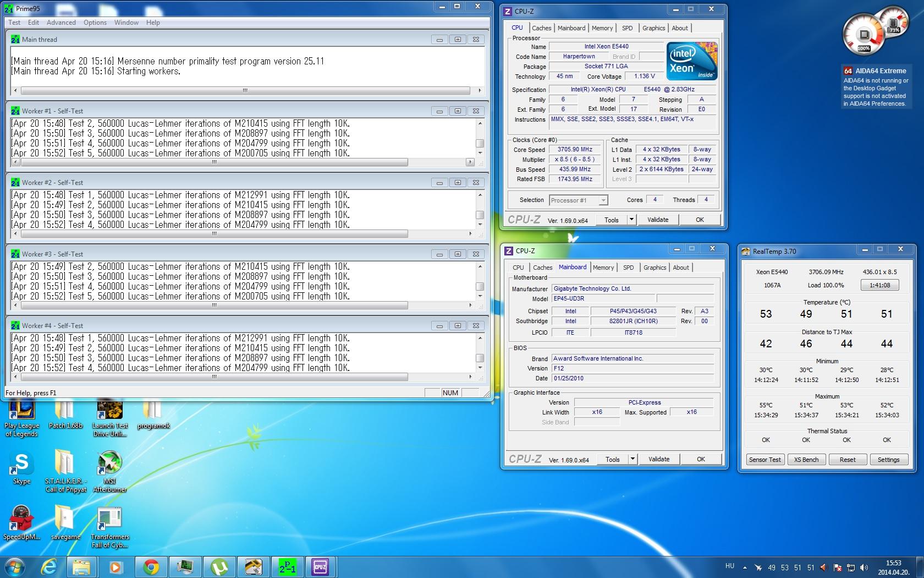Click the Worker #2 vertical scrollbar down arrow
The height and width of the screenshot is (578, 924).
click(x=480, y=225)
